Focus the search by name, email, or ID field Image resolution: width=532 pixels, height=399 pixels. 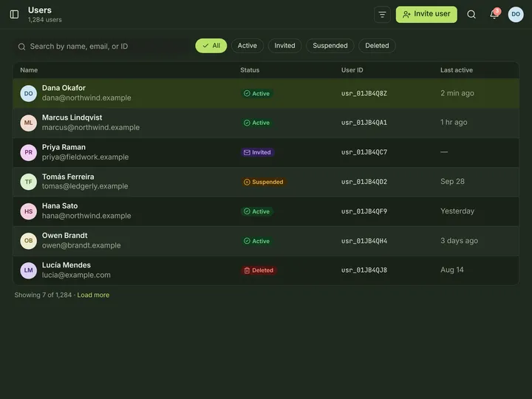[102, 46]
